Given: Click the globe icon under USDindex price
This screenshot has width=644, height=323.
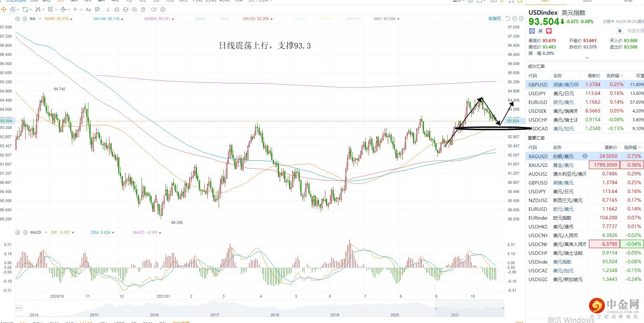Looking at the screenshot, I should (532, 31).
